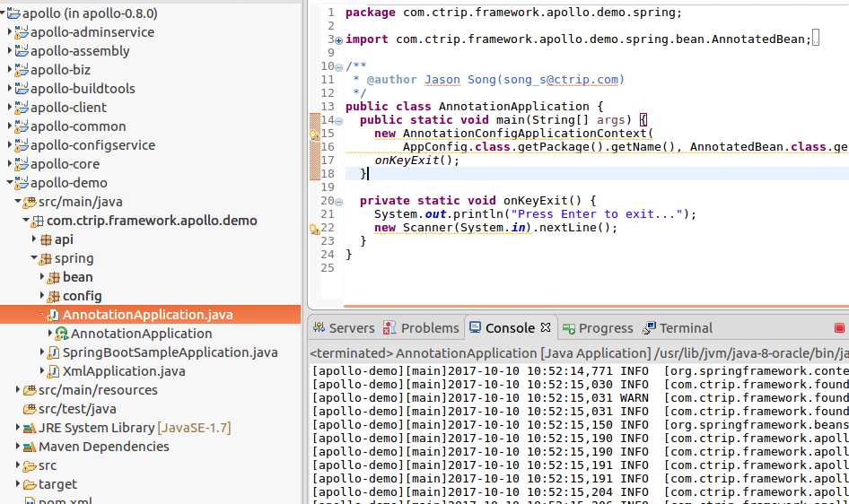Expand the Maven Dependencies node
Image resolution: width=849 pixels, height=504 pixels.
(x=18, y=447)
